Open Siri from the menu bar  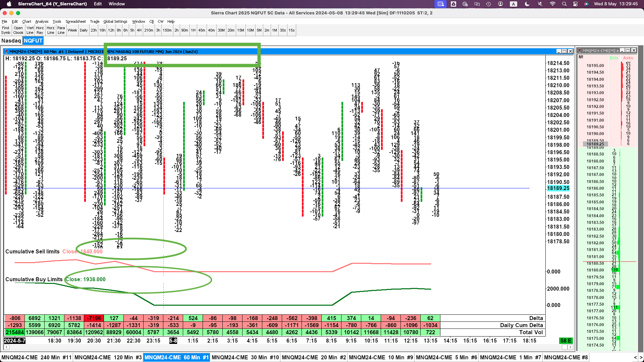coord(586,4)
